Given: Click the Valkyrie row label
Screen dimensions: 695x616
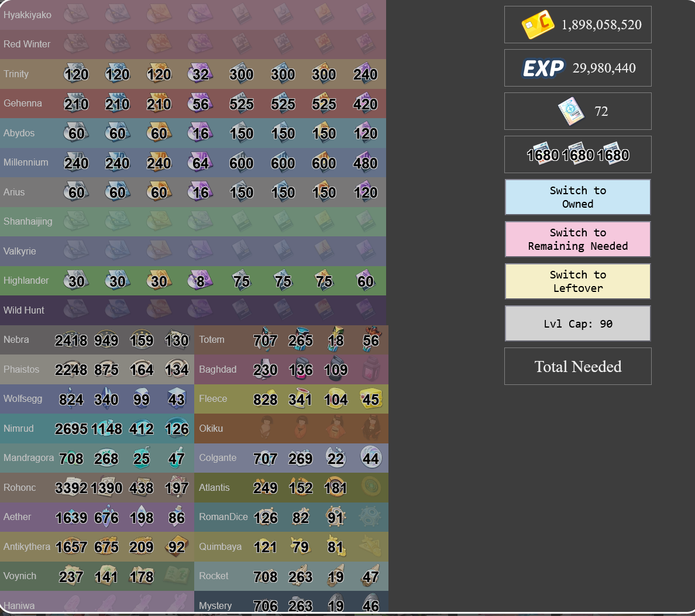Looking at the screenshot, I should pyautogui.click(x=19, y=251).
